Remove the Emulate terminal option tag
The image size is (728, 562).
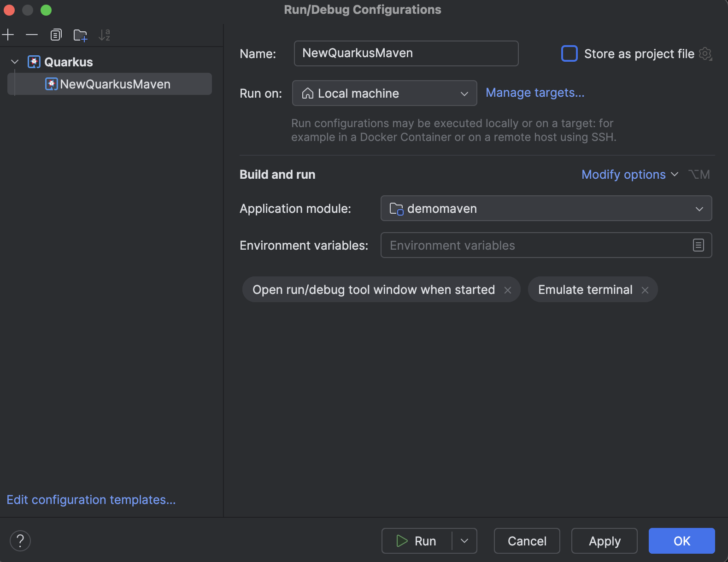click(x=645, y=290)
